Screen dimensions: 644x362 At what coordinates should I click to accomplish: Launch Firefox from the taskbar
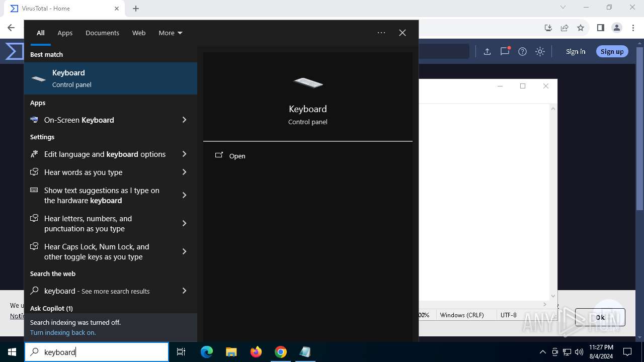point(256,352)
